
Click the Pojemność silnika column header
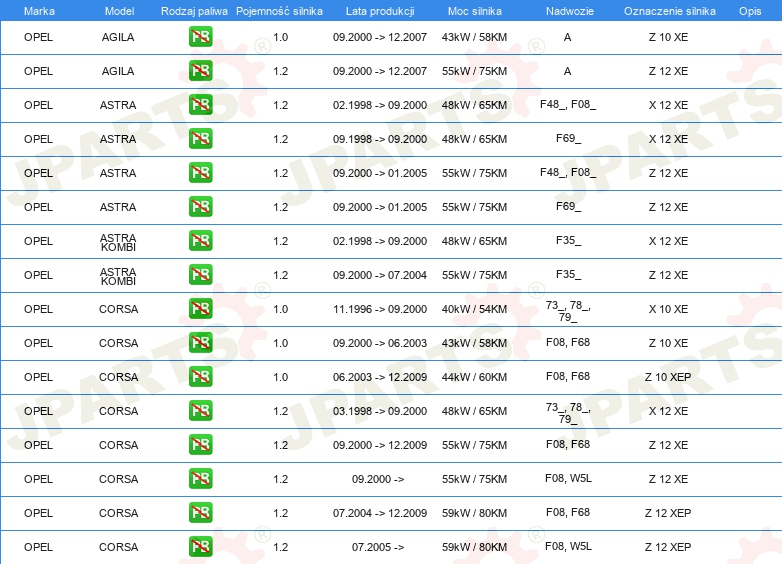[x=279, y=11]
